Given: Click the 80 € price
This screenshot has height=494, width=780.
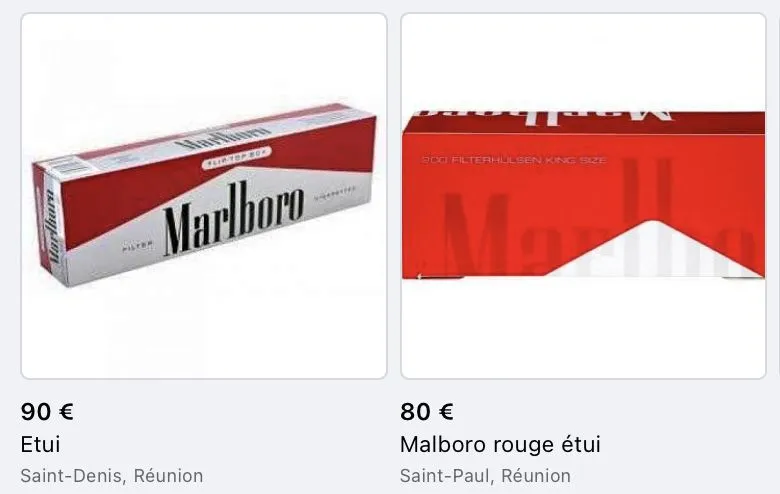Looking at the screenshot, I should click(426, 412).
